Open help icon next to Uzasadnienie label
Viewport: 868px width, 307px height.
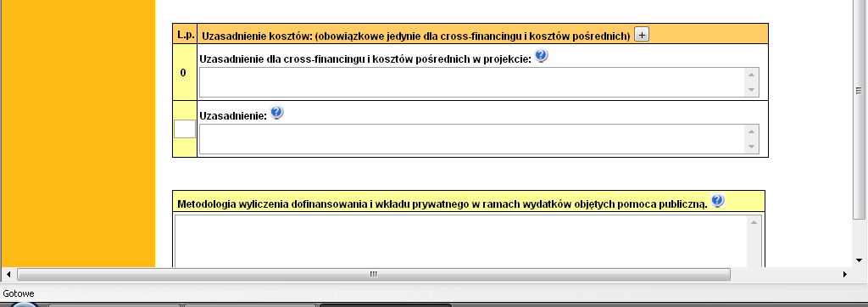point(277,113)
